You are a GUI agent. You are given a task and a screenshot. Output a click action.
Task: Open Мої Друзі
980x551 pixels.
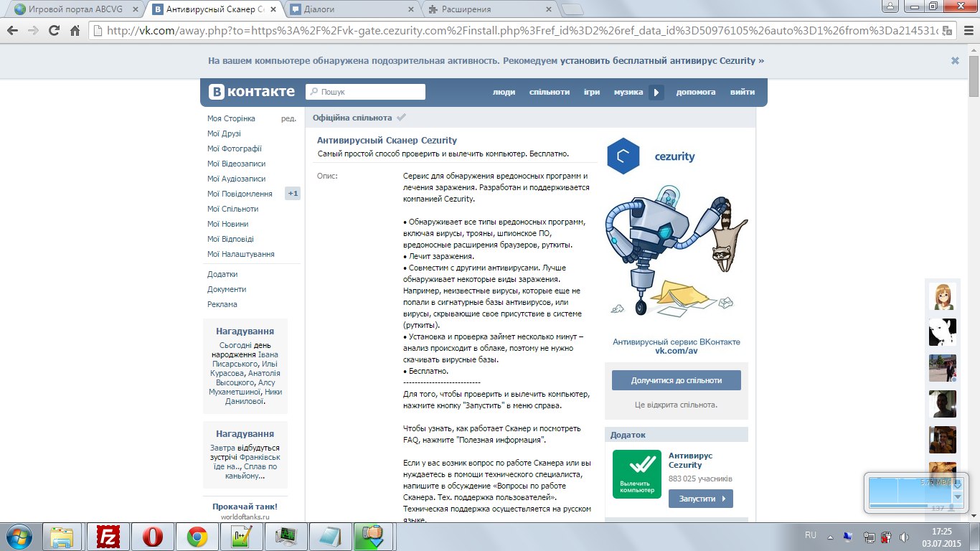pyautogui.click(x=224, y=133)
